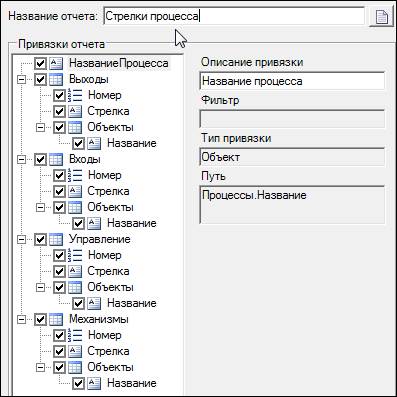The width and height of the screenshot is (397, 397).
Task: Click the document icon beside report name field
Action: [x=382, y=16]
